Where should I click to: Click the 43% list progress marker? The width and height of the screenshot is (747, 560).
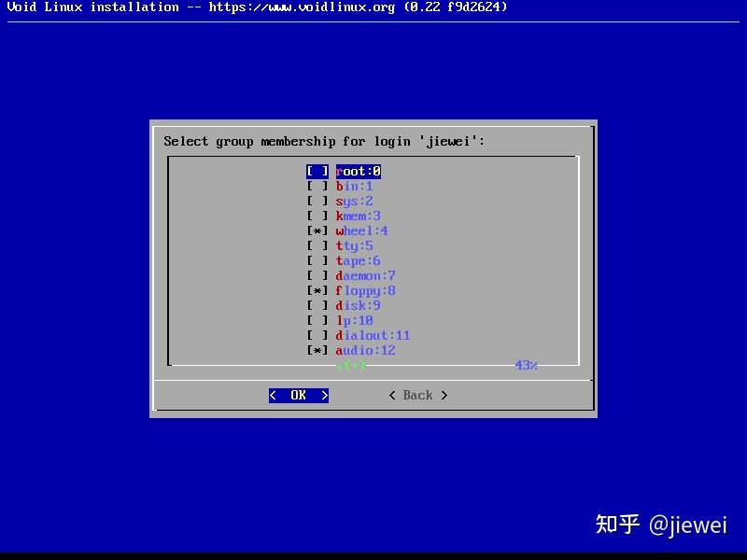pyautogui.click(x=525, y=365)
